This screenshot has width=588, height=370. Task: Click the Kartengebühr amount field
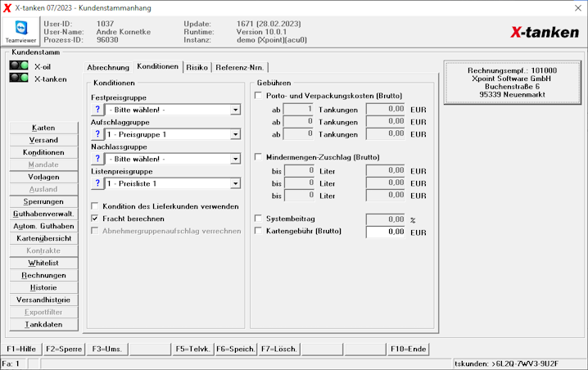pyautogui.click(x=386, y=232)
